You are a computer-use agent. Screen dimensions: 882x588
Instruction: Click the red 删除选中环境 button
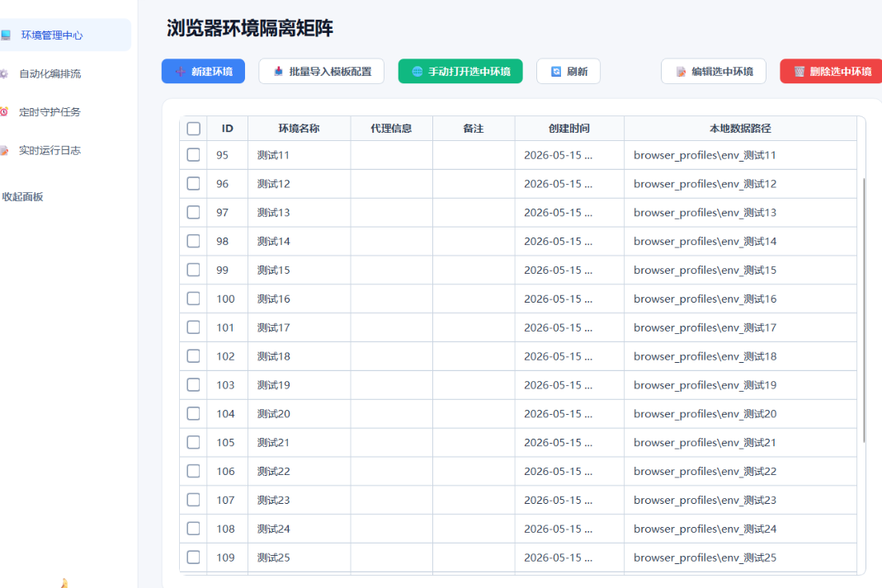click(832, 72)
